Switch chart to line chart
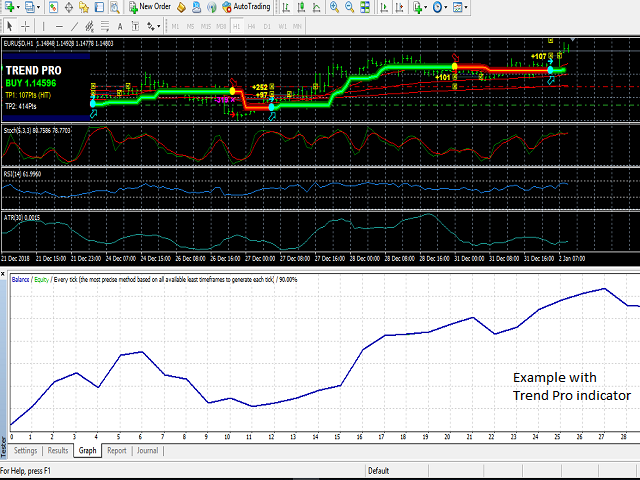The height and width of the screenshot is (480, 640). (x=316, y=7)
